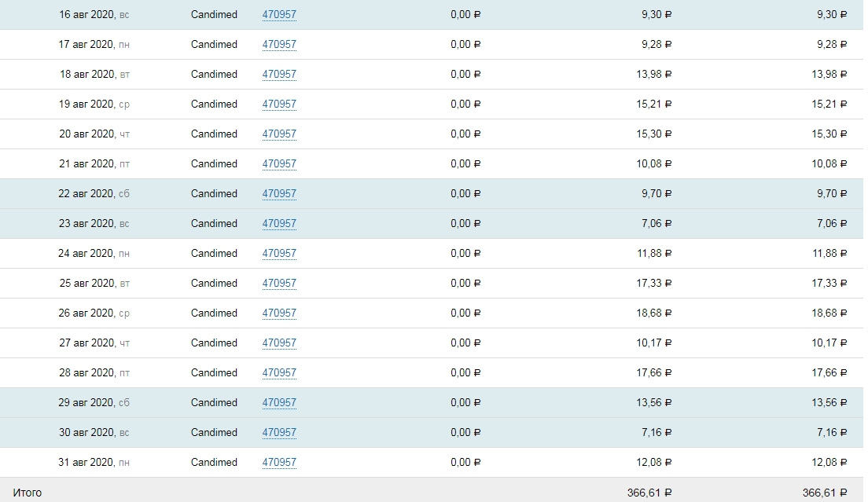The width and height of the screenshot is (868, 502).
Task: Select Candimed in the 25 авг row
Action: (x=214, y=283)
